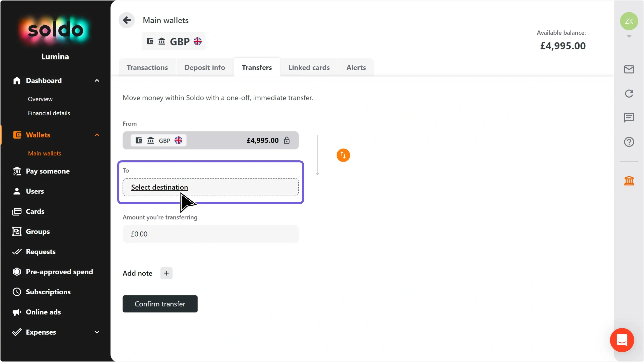Click the Dashboard home icon
644x362 pixels.
pos(17,80)
